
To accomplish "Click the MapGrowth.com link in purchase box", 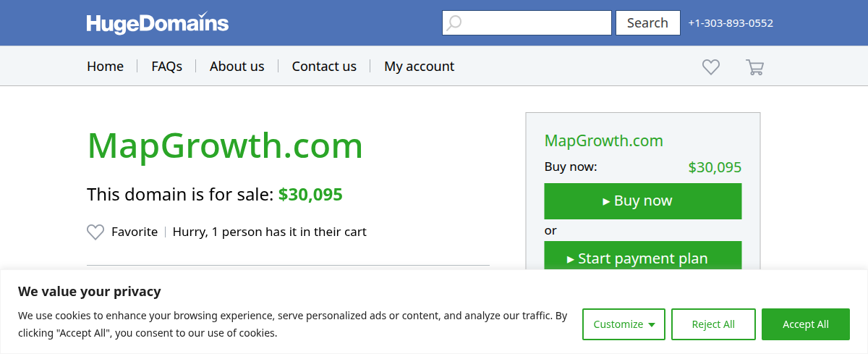I will click(603, 140).
